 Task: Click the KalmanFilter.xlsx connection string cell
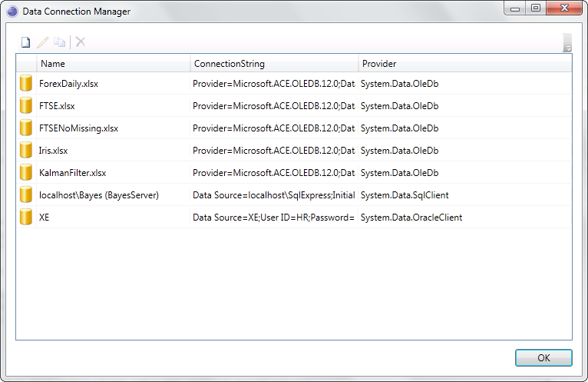point(274,173)
